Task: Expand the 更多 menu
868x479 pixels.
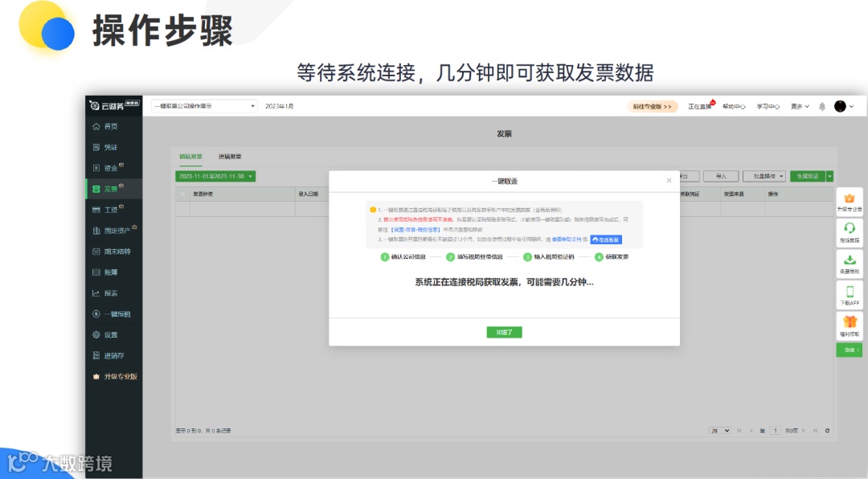Action: (x=800, y=106)
